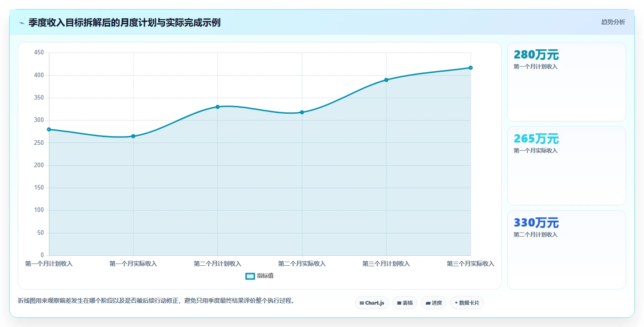Click the description sentence starting with 折线图用来观察
The image size is (644, 327).
pos(157,301)
